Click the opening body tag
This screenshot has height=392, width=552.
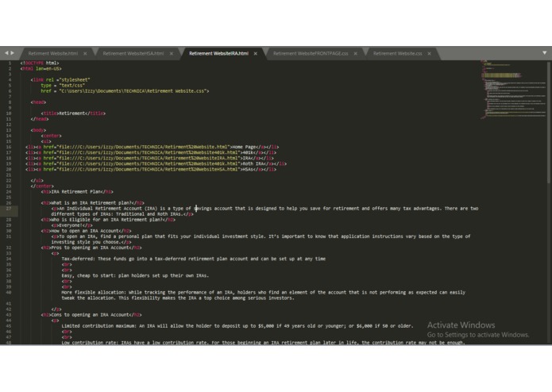[x=38, y=130]
